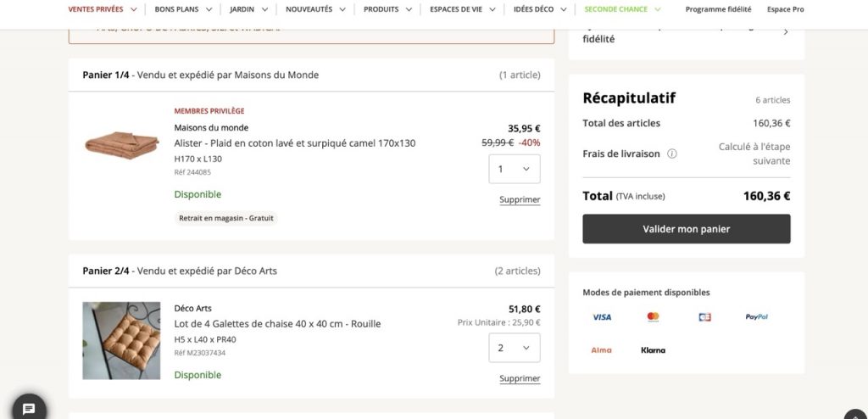The height and width of the screenshot is (419, 868).
Task: Click the Alma payment logo
Action: click(x=602, y=350)
